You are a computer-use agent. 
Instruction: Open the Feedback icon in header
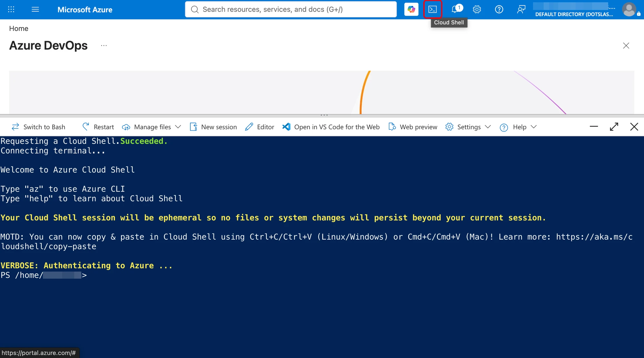click(521, 9)
